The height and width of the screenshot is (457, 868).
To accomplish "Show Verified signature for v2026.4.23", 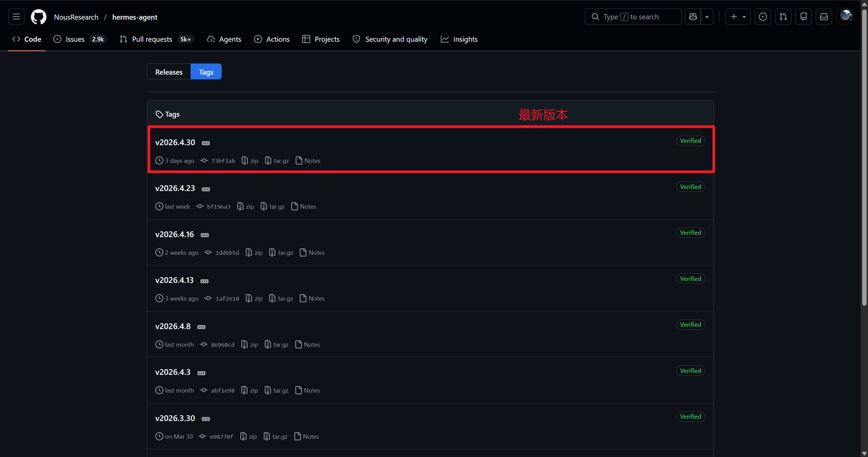I will [x=691, y=187].
